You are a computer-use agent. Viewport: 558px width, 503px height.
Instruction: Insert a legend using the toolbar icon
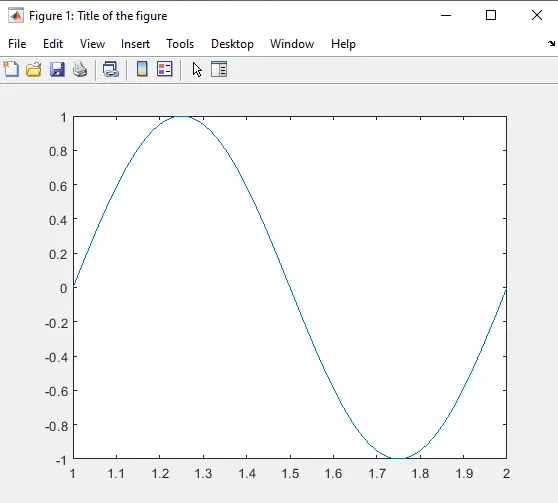(x=165, y=69)
